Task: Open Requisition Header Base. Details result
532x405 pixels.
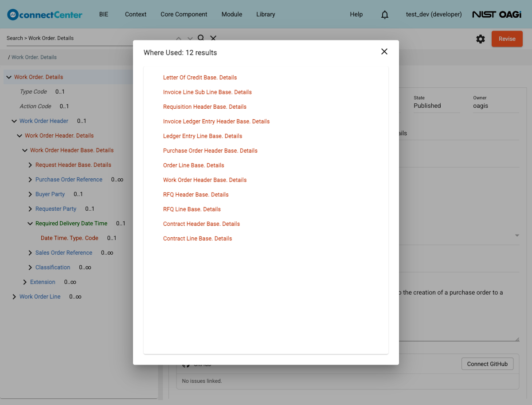Action: click(x=205, y=107)
